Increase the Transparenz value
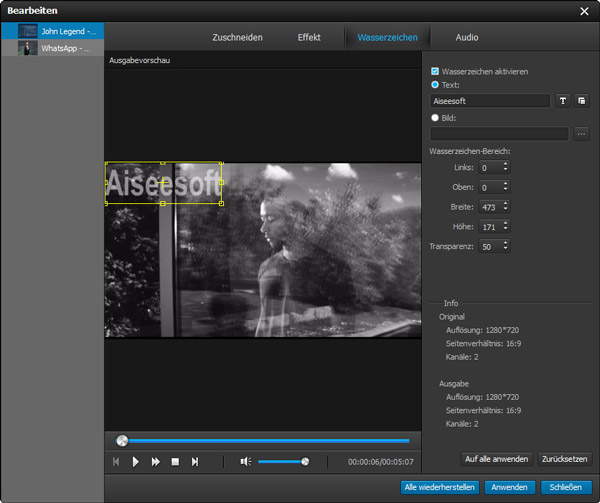Screen dimensions: 600x503 [x=505, y=243]
